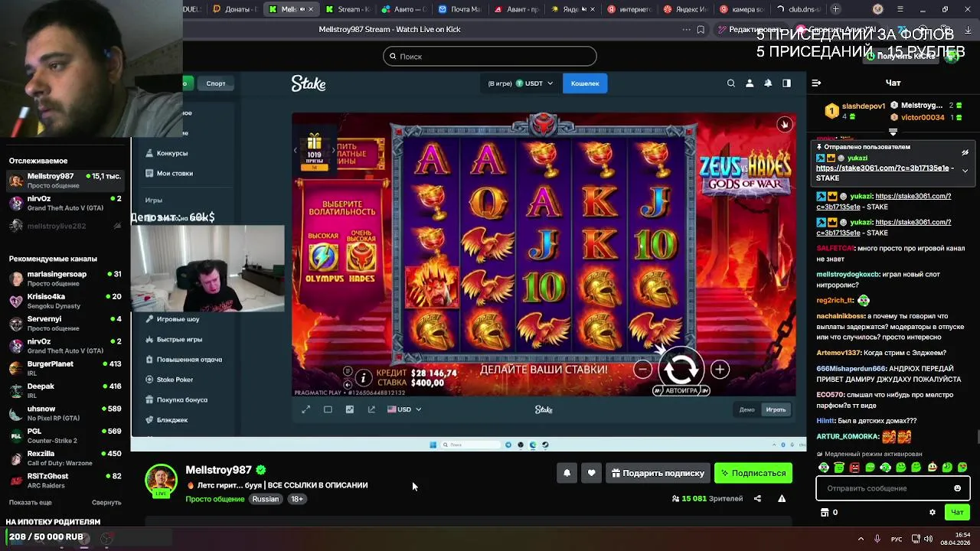Report the stream via warning icon
The width and height of the screenshot is (980, 551).
pyautogui.click(x=782, y=499)
